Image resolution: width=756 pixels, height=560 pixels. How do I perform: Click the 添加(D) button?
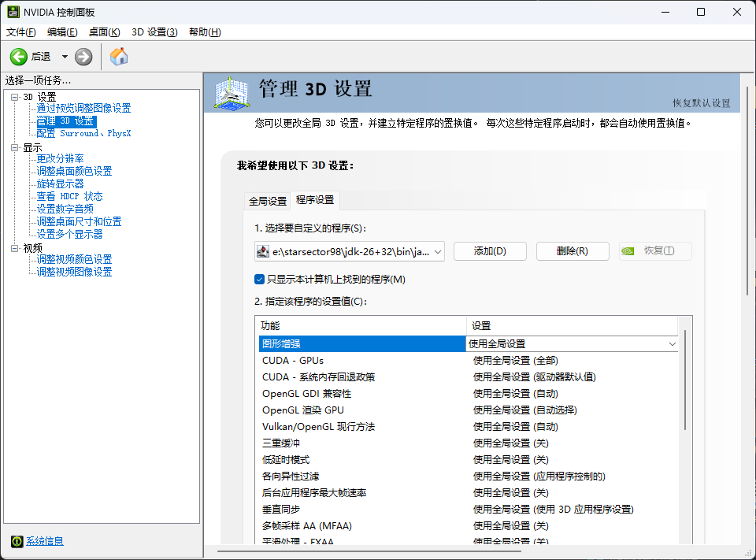point(490,251)
